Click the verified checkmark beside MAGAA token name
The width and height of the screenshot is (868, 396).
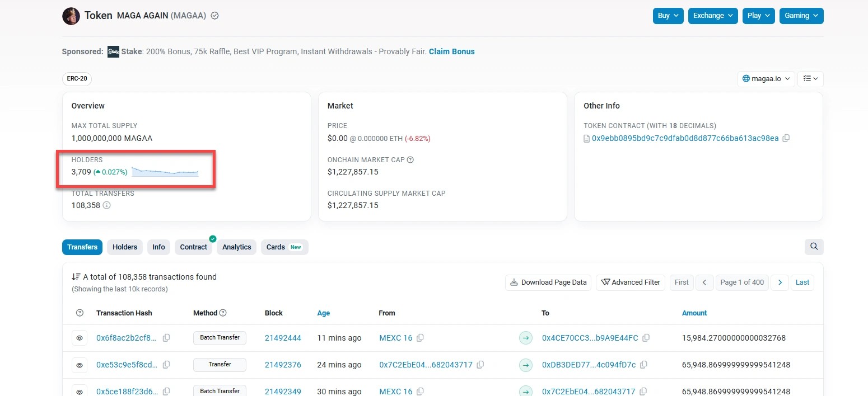click(x=214, y=16)
